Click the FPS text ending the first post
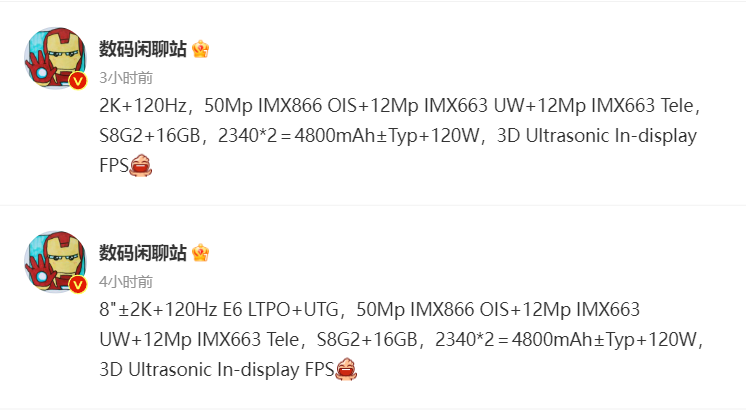Screen dimensions: 746x411 click(114, 166)
